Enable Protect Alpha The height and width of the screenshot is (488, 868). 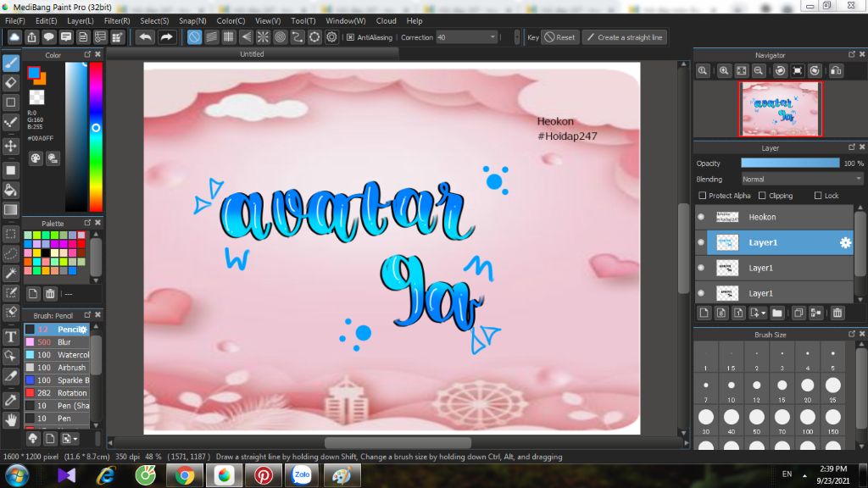click(x=703, y=196)
